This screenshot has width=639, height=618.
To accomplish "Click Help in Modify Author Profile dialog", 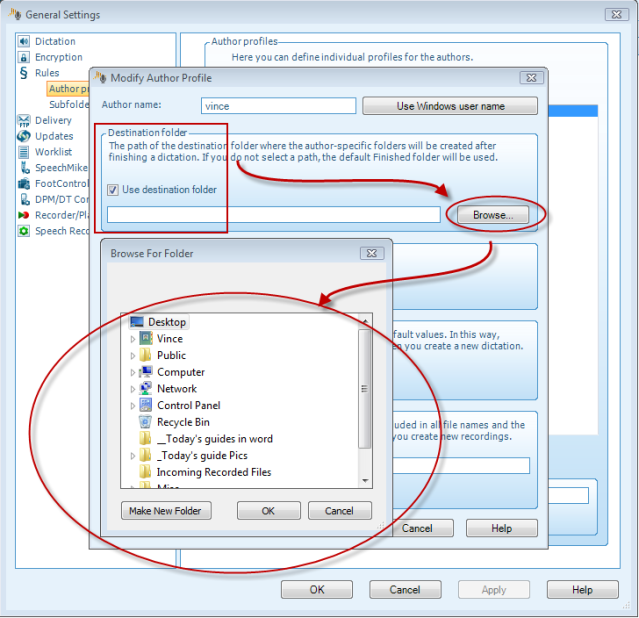I will click(x=501, y=528).
